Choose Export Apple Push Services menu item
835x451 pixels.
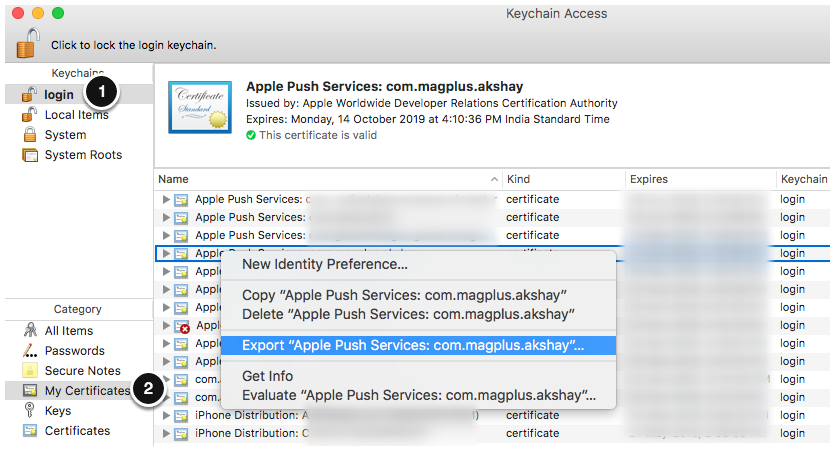(419, 345)
